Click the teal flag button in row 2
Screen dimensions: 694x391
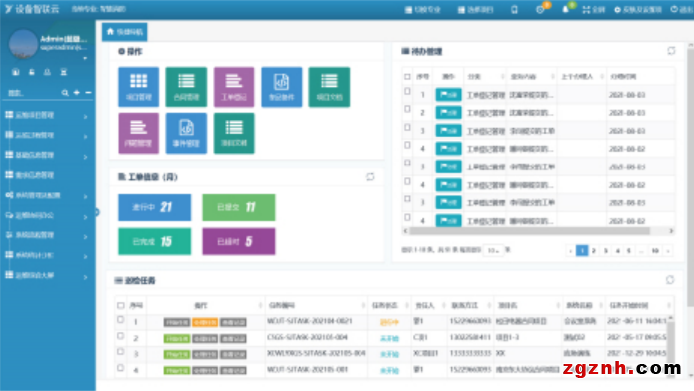point(448,113)
